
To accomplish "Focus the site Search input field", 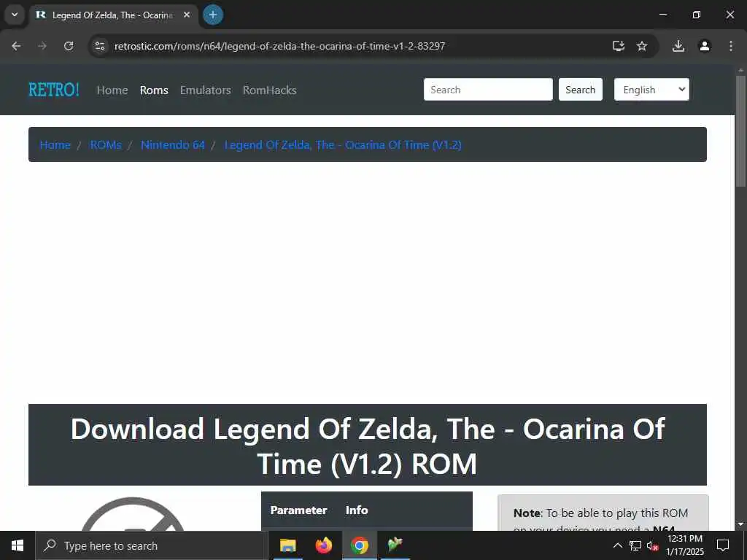I will coord(488,90).
